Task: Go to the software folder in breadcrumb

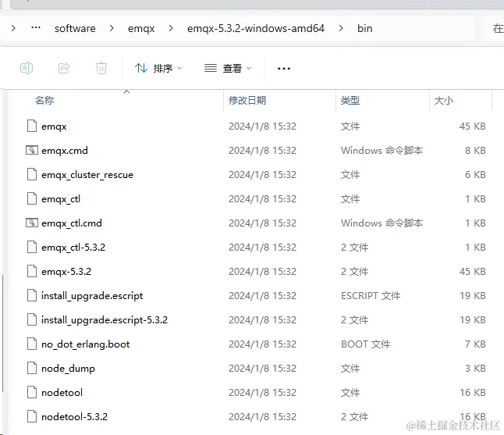Action: pos(75,29)
